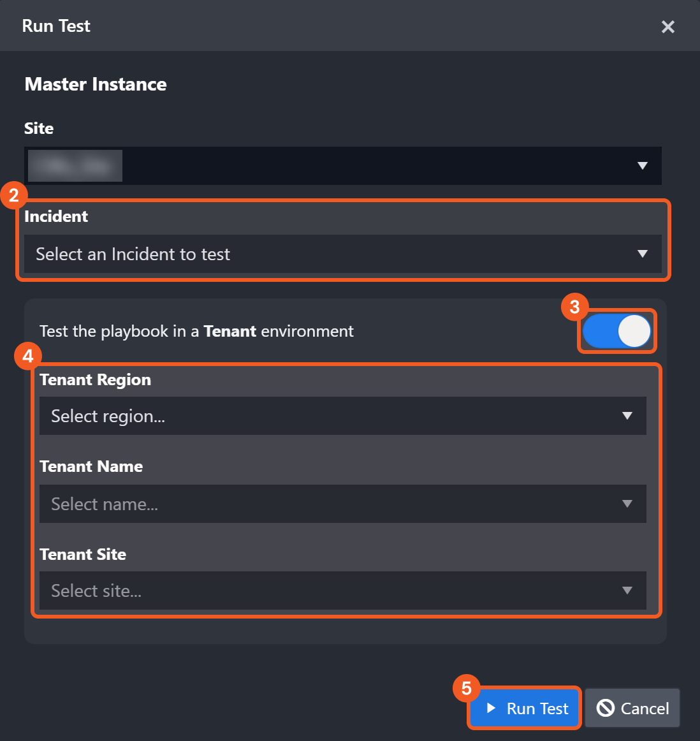Open the 'Select an Incident to test' dropdown
Viewport: 700px width, 741px height.
click(332, 254)
